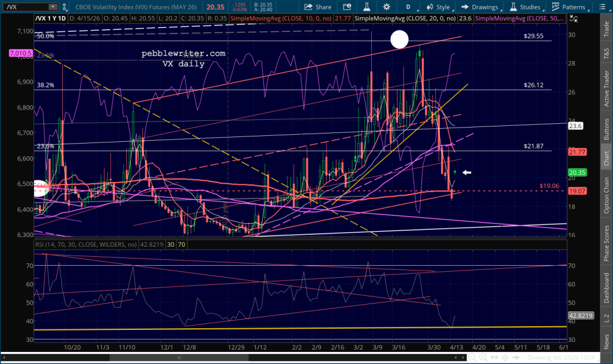Switch to the Active Trader sidebar tab
Image resolution: width=613 pixels, height=364 pixels.
click(x=606, y=83)
